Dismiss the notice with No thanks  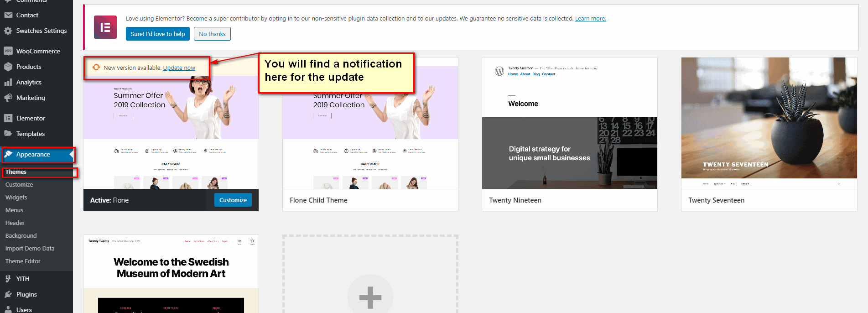[x=212, y=34]
